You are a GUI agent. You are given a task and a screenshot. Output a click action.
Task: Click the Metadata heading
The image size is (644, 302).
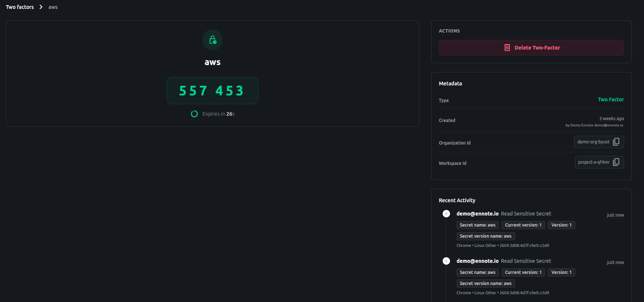point(450,84)
